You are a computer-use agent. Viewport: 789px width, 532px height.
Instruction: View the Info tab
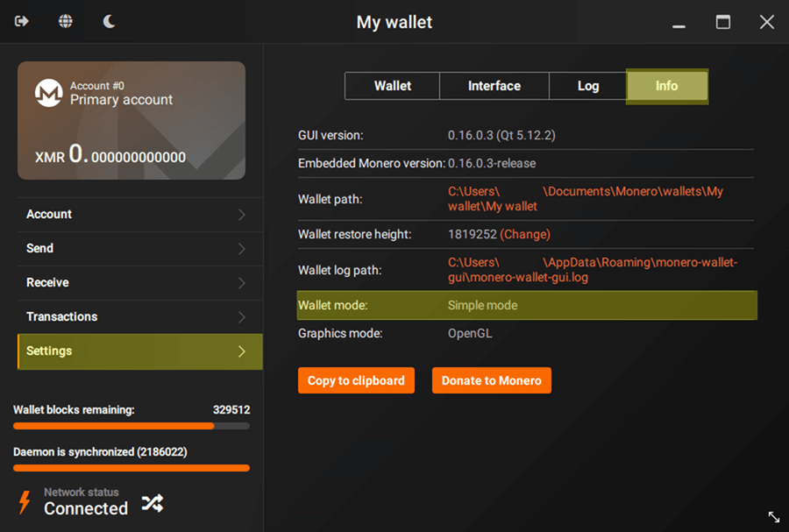666,86
